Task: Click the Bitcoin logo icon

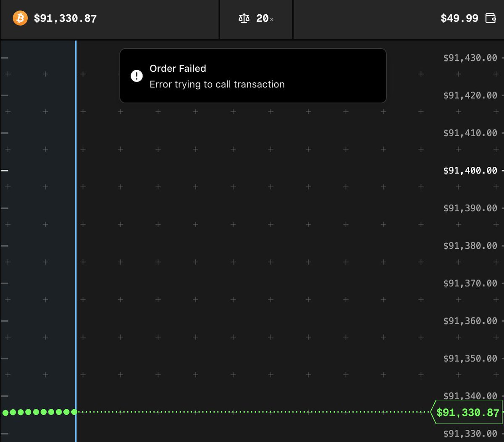Action: 20,18
